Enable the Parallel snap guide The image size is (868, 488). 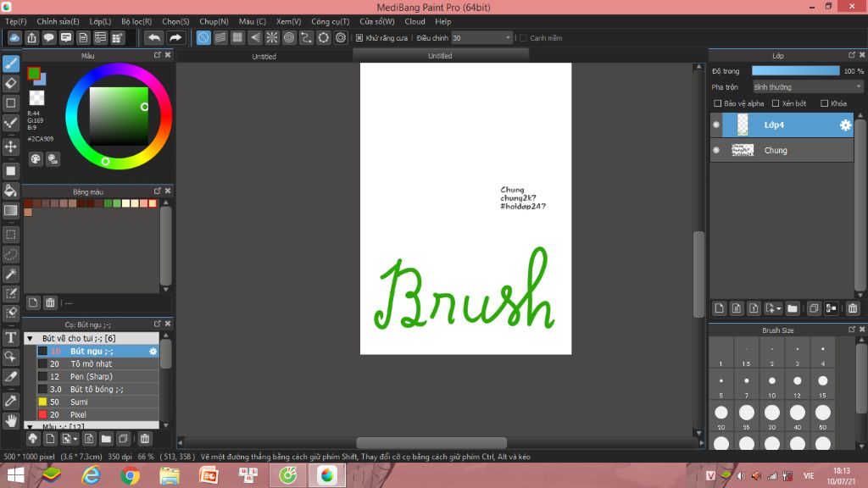coord(220,37)
